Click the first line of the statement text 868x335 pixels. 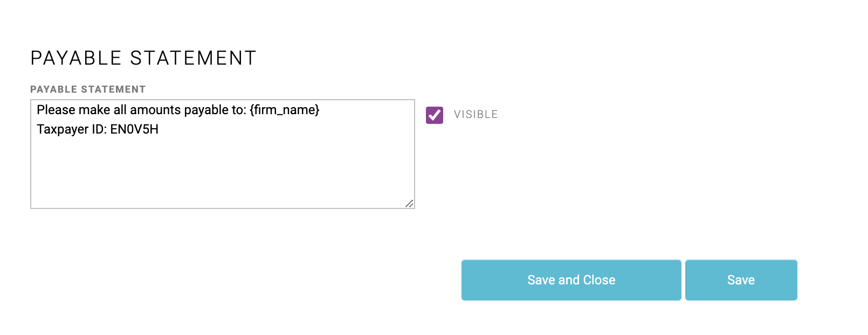177,110
